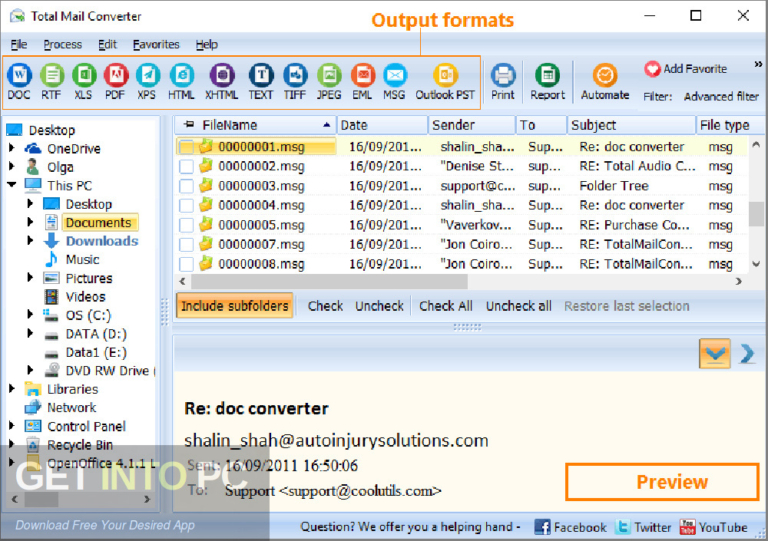Select Network in folder tree
Viewport: 768px width, 541px height.
pos(72,407)
